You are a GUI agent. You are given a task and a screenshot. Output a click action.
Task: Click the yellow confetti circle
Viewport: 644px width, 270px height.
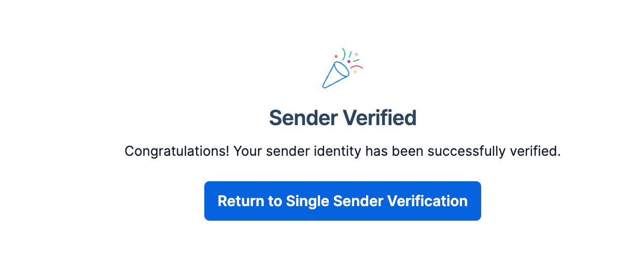pyautogui.click(x=355, y=72)
